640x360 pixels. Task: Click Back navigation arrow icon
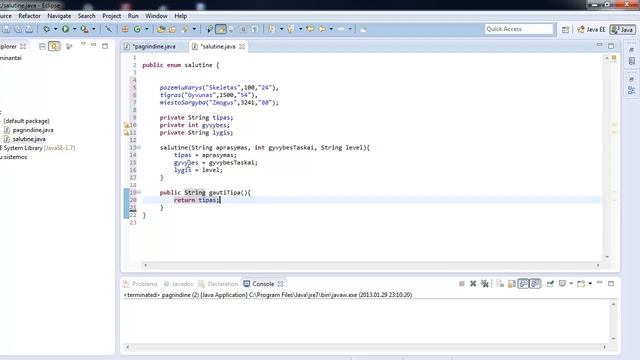click(x=322, y=29)
